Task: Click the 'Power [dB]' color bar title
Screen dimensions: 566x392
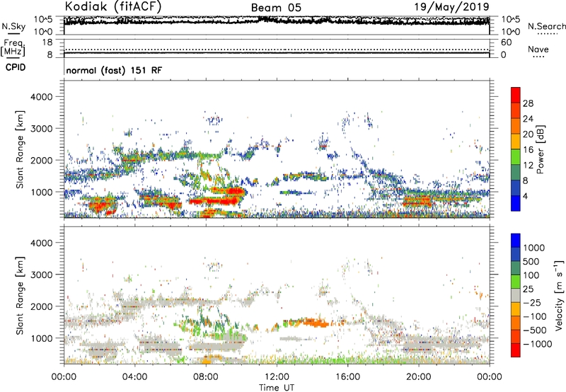Action: 540,149
